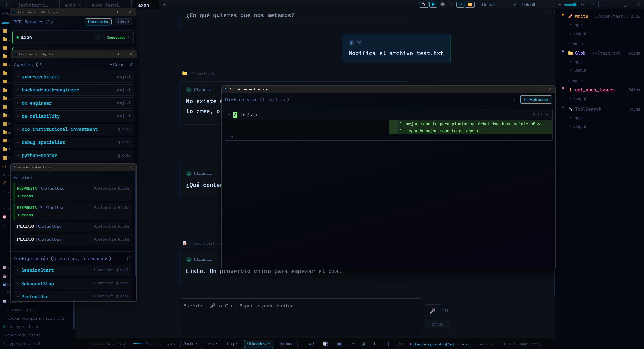Open entrypoint.sh in file sidebar
Image resolution: width=644 pixels, height=349 pixels.
click(x=23, y=327)
